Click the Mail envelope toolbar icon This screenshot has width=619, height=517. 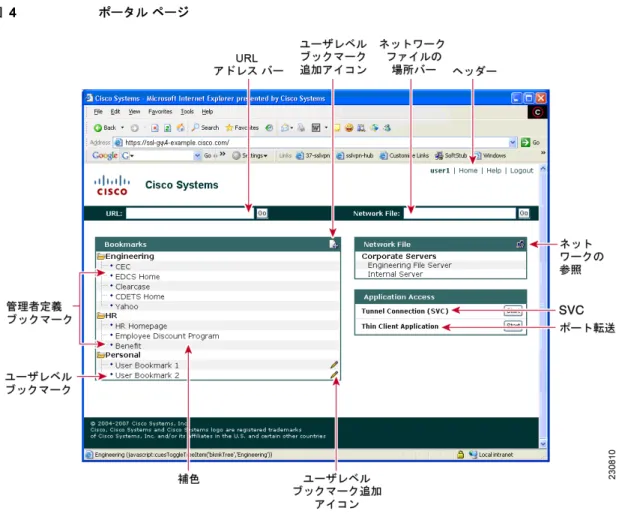coord(285,127)
